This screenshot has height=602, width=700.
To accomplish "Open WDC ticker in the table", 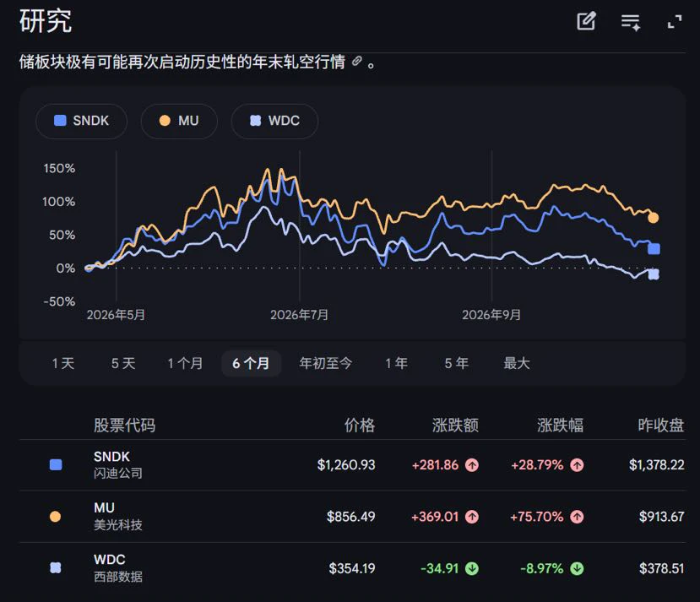I will coord(110,560).
